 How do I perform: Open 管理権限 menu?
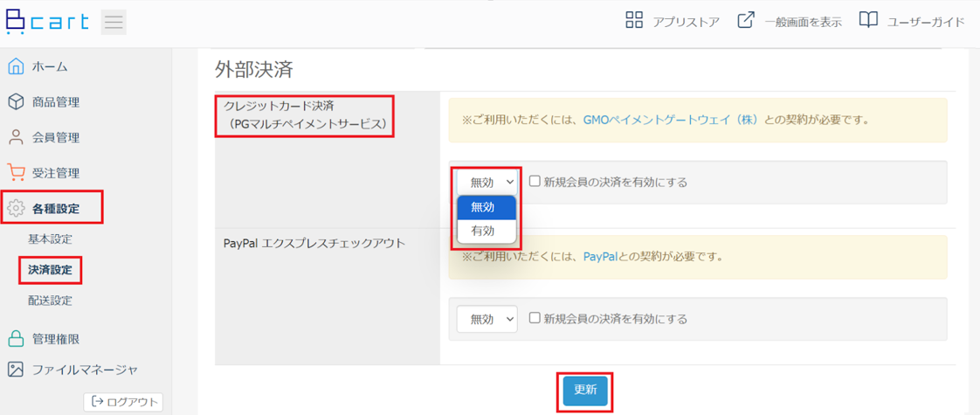(x=56, y=339)
